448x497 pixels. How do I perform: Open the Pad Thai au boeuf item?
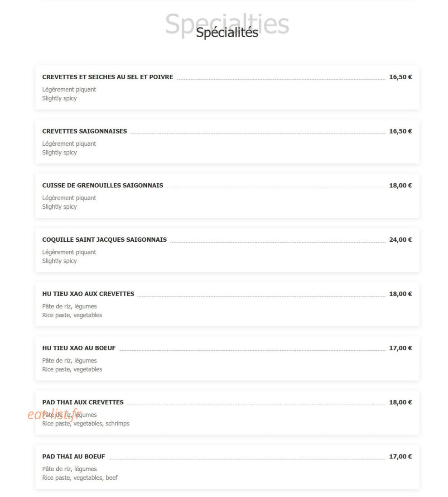(x=73, y=456)
